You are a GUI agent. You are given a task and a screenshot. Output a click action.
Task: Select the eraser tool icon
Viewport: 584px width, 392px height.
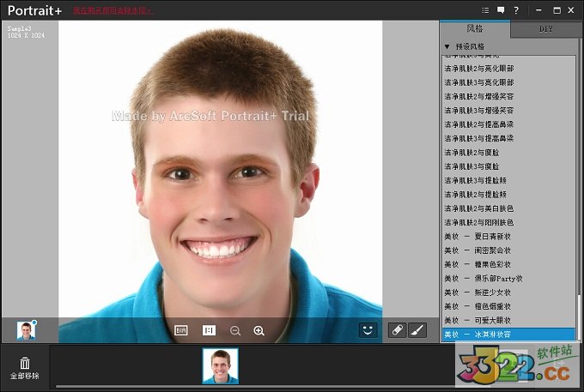[397, 329]
